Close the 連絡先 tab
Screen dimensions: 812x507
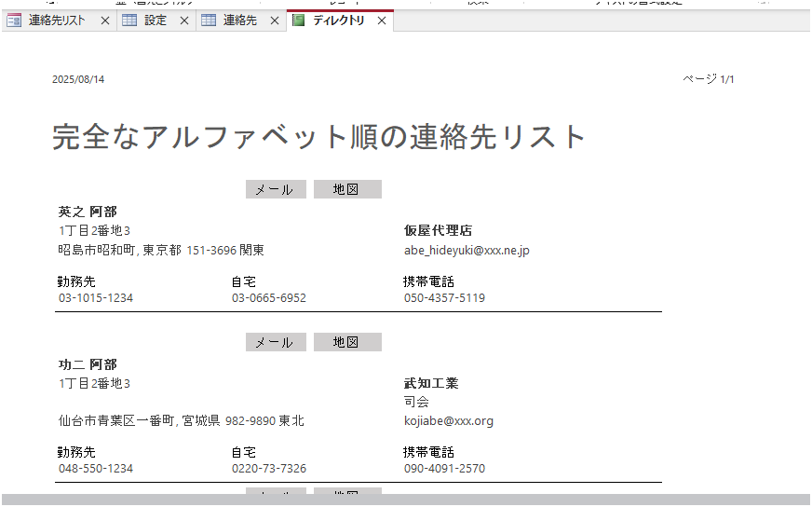[x=275, y=21]
